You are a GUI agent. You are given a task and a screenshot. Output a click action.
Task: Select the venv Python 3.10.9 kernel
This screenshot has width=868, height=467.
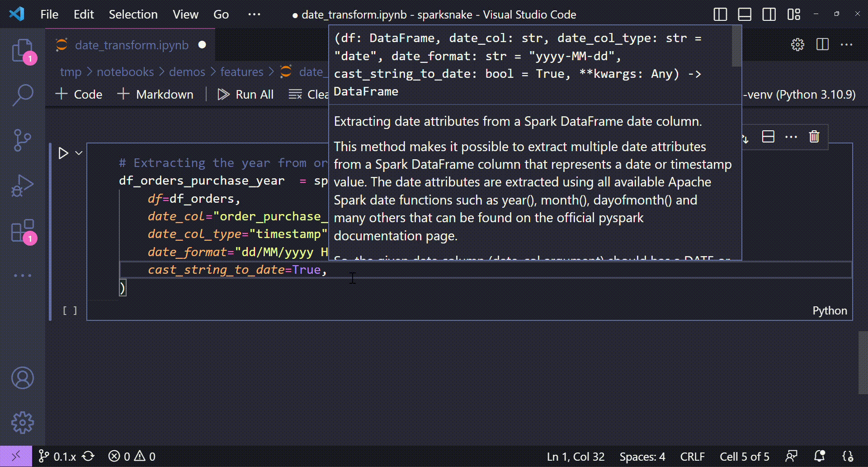click(x=799, y=94)
